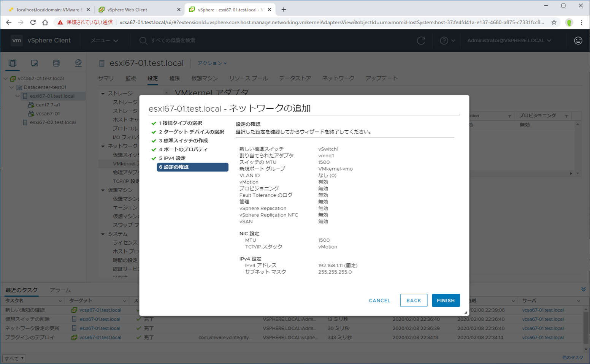Open the Chrome three-dot menu
Viewport: 590px width, 364px height.
click(x=581, y=22)
